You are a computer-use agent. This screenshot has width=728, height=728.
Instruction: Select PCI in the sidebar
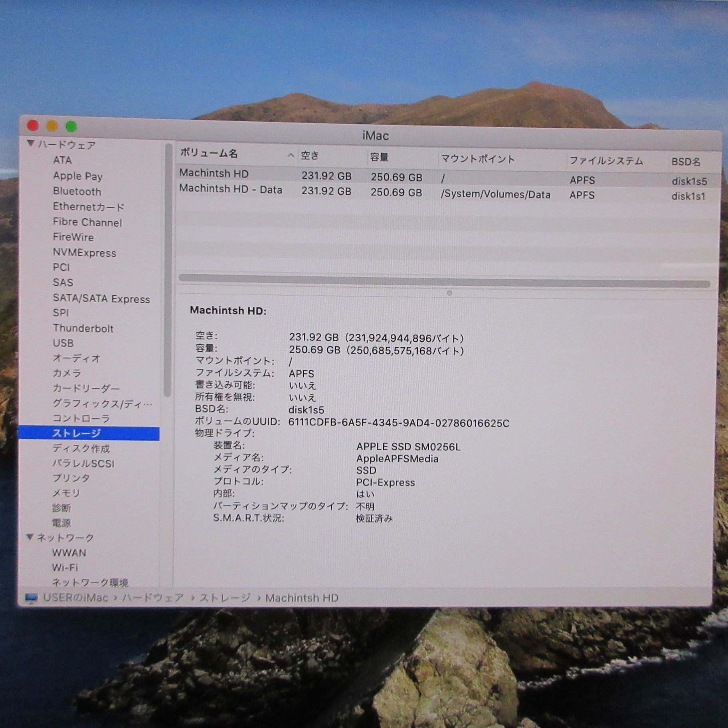coord(61,267)
